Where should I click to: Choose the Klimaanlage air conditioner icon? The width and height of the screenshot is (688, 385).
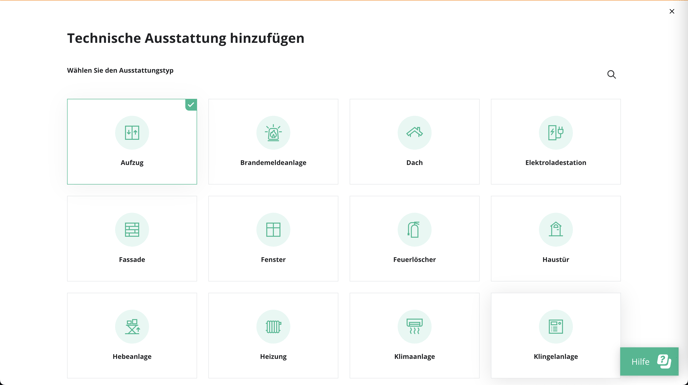(414, 327)
